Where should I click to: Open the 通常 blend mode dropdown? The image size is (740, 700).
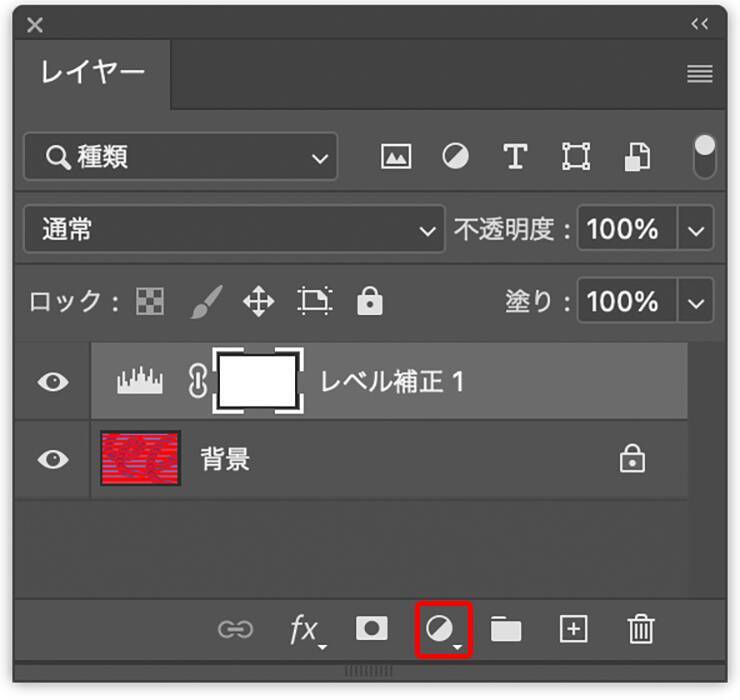pyautogui.click(x=235, y=229)
